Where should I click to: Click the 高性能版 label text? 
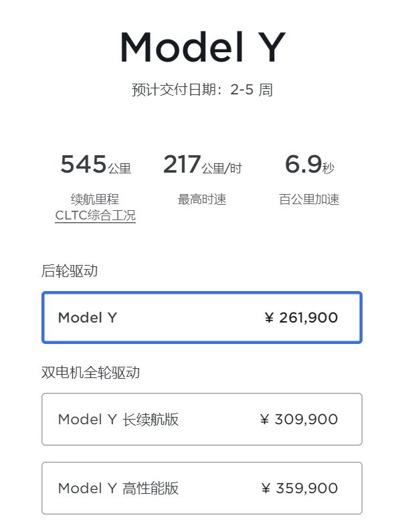click(151, 489)
